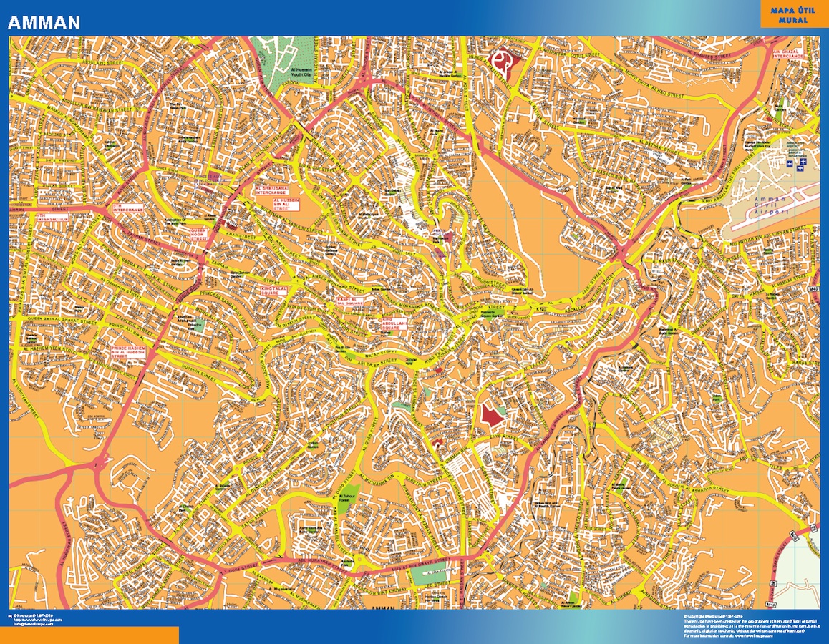Click the KING TALAL SQUARE label
Screen dimensions: 829x644
pos(274,291)
